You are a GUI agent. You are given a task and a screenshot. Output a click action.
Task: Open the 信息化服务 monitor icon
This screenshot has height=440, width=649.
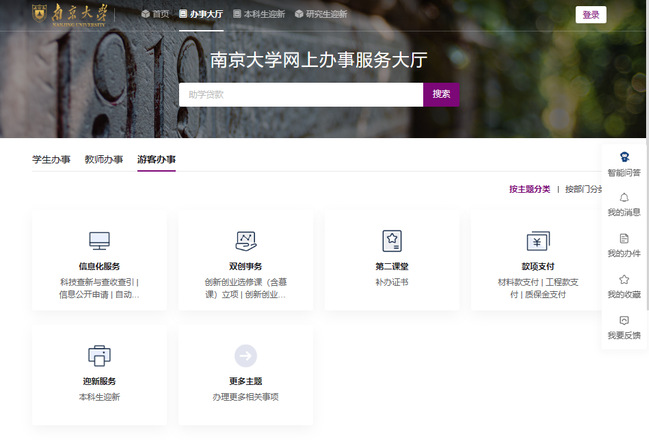[x=99, y=241]
